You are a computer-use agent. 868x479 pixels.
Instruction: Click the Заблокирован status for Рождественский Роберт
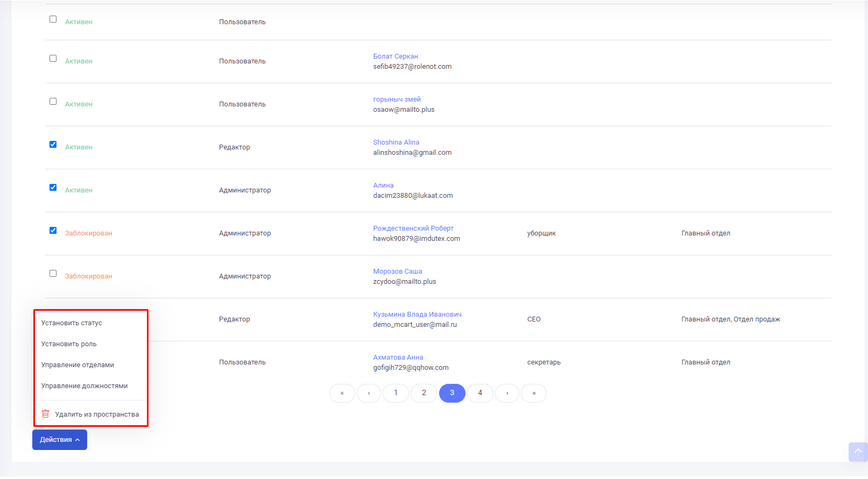point(89,233)
